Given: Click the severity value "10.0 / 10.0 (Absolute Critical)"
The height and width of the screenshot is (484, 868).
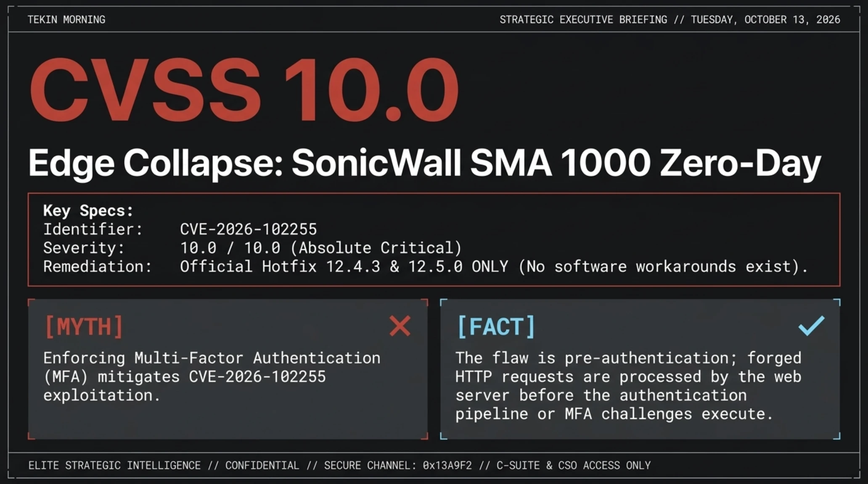Looking at the screenshot, I should (x=321, y=248).
